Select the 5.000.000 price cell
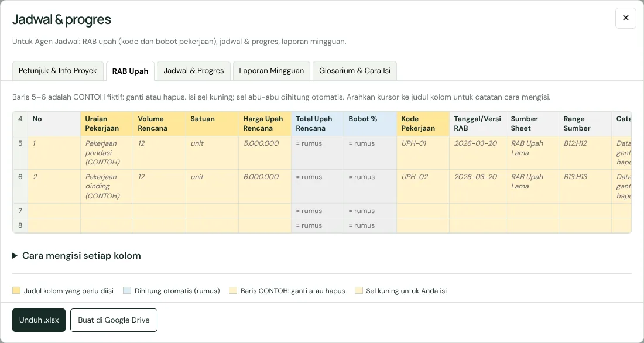Image resolution: width=644 pixels, height=343 pixels. [265, 153]
